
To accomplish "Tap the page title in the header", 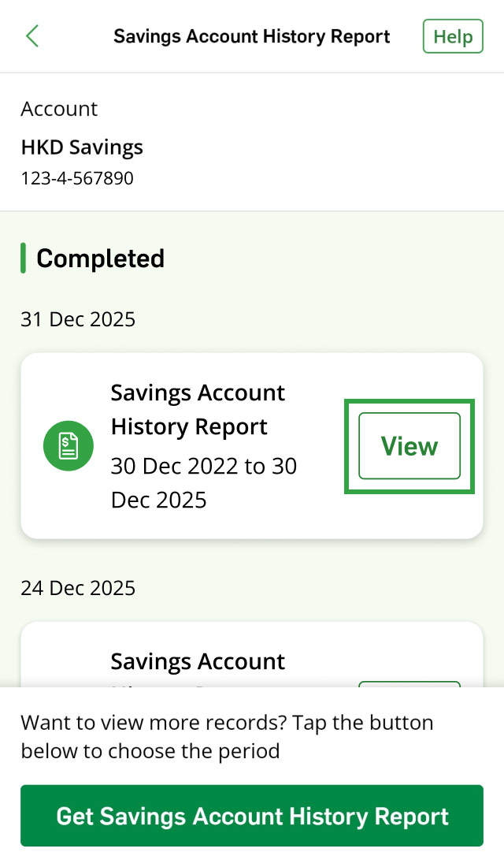I will point(251,37).
